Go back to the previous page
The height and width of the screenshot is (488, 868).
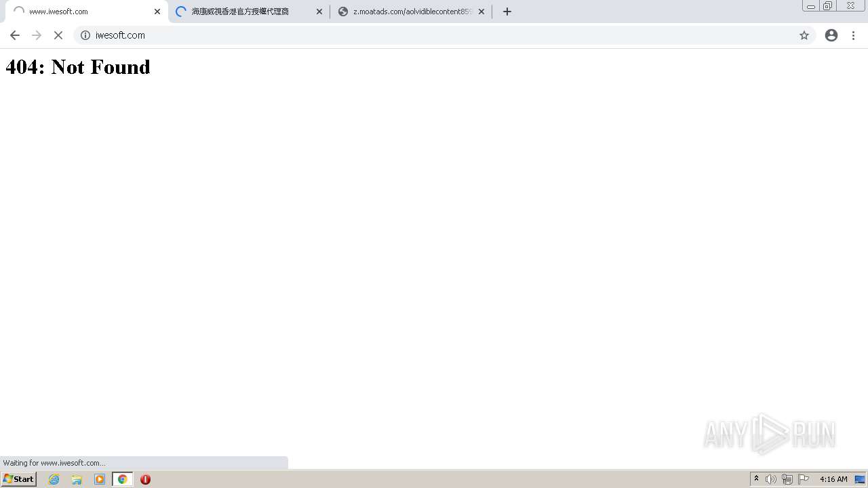tap(15, 35)
